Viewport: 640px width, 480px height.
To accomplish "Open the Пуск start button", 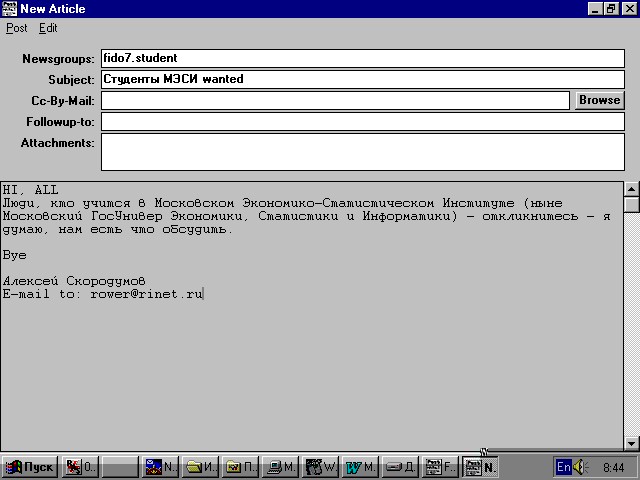I will coord(29,467).
